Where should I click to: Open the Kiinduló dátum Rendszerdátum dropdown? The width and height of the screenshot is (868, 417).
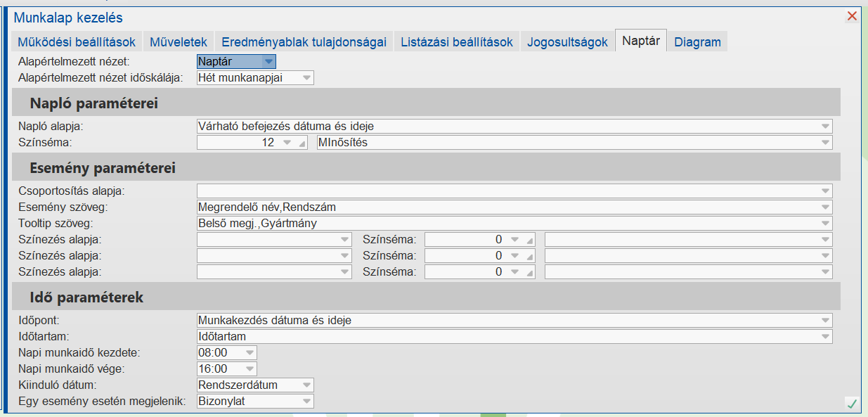pyautogui.click(x=306, y=385)
